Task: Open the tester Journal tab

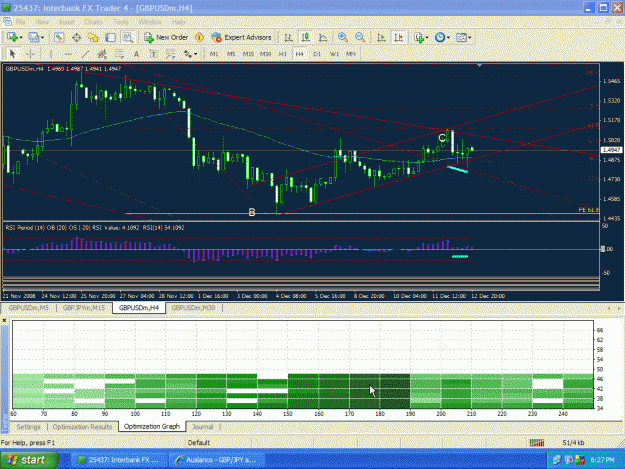Action: tap(202, 427)
